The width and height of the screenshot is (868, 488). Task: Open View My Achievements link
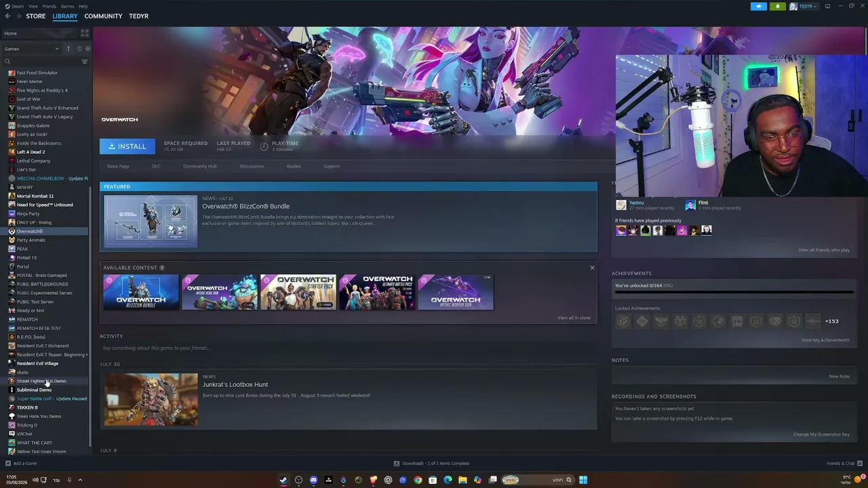click(x=825, y=340)
